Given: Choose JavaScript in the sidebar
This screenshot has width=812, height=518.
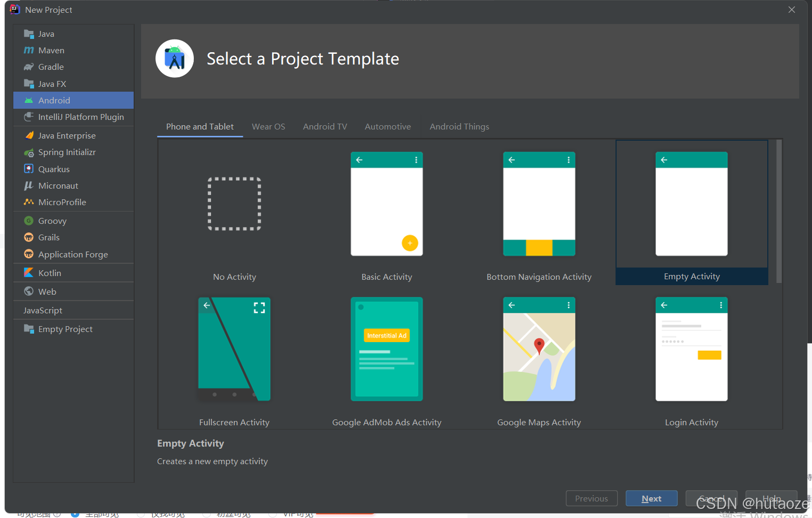Looking at the screenshot, I should click(x=73, y=310).
